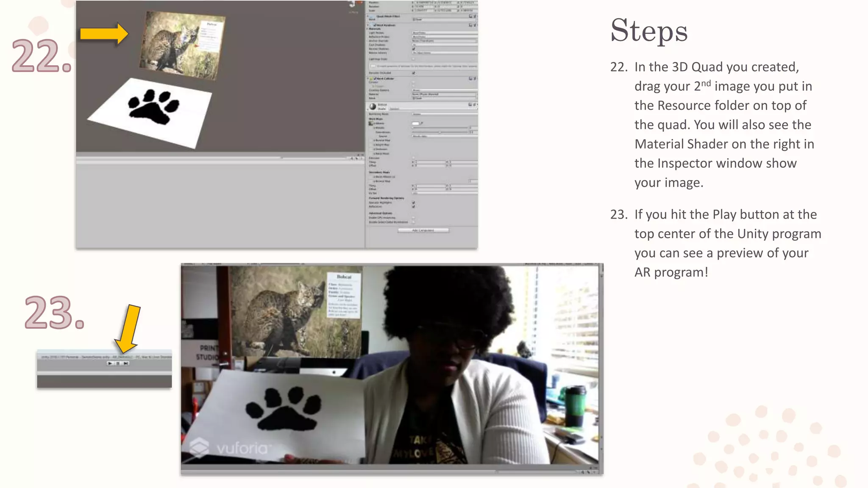This screenshot has width=868, height=488.
Task: Click the Mesh Filter Mesh field
Action: pyautogui.click(x=443, y=19)
